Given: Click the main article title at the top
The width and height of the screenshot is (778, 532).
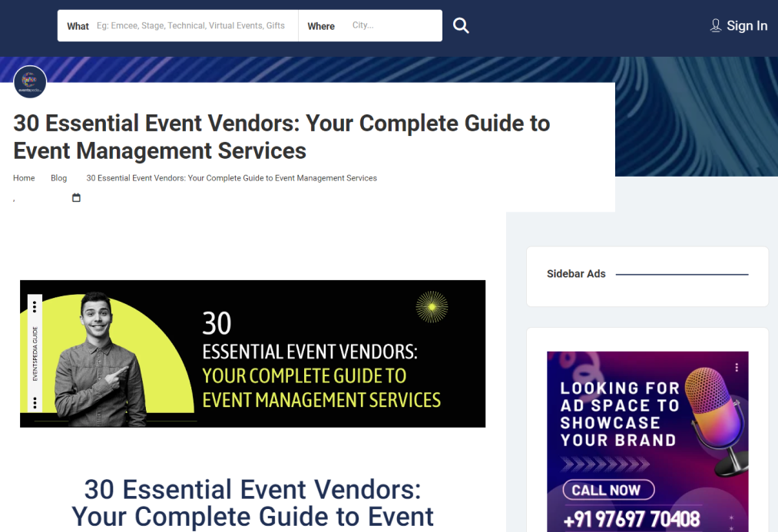Looking at the screenshot, I should (282, 137).
